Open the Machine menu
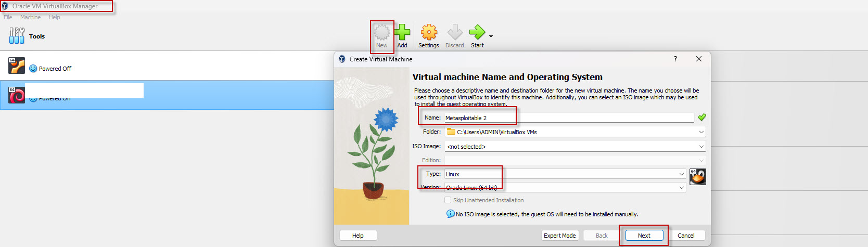868x247 pixels. coord(30,17)
